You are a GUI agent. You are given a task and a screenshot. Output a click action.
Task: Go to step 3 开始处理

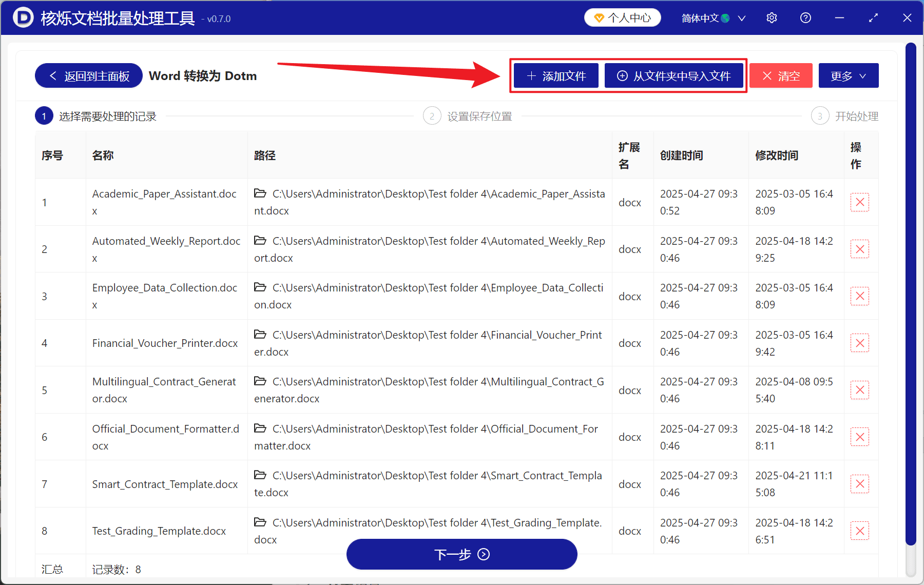click(845, 116)
